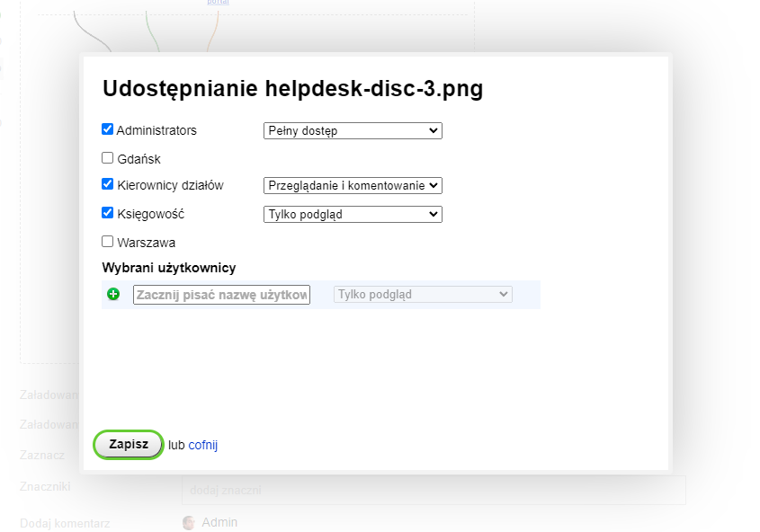Click the cofnij link to cancel
Viewport: 760px width, 532px height.
pyautogui.click(x=203, y=445)
